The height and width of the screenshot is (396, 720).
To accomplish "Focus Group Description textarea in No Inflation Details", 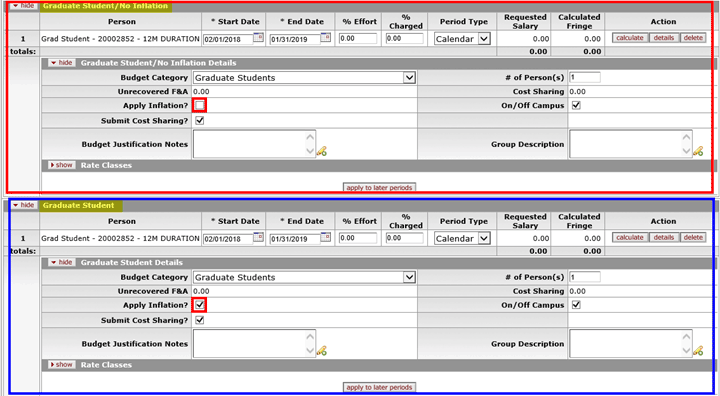I will click(x=630, y=144).
